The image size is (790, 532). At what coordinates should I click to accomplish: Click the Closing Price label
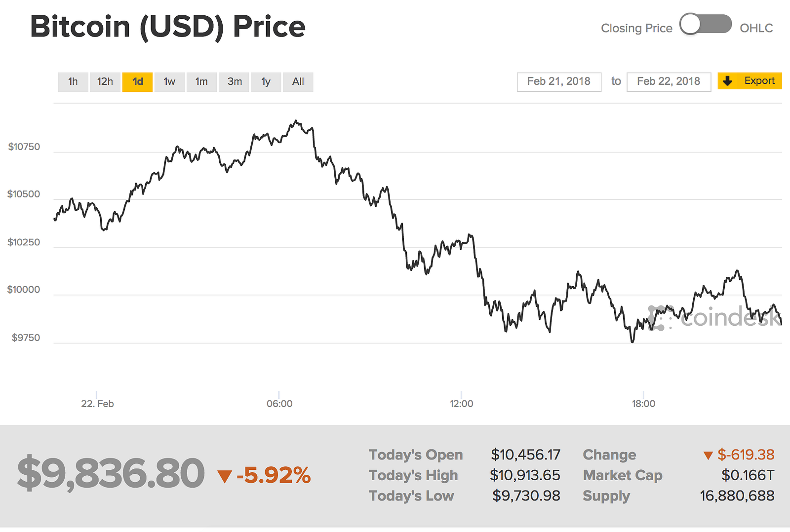pyautogui.click(x=636, y=29)
